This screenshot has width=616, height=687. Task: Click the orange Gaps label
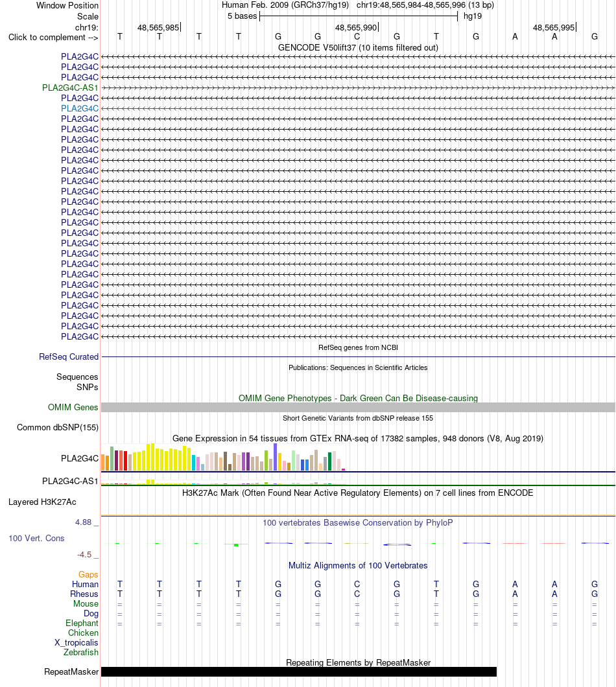click(88, 574)
